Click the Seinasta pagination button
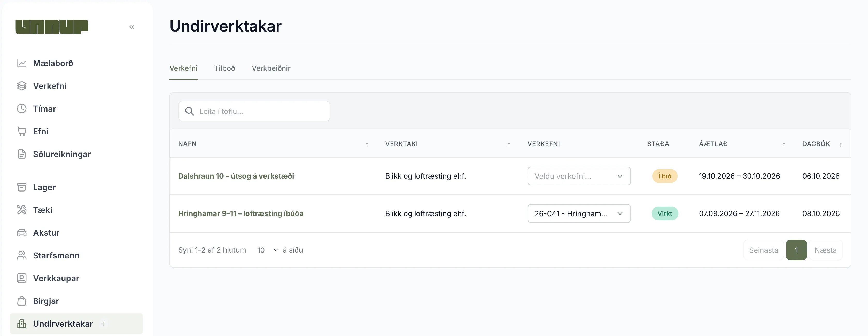 coord(764,250)
